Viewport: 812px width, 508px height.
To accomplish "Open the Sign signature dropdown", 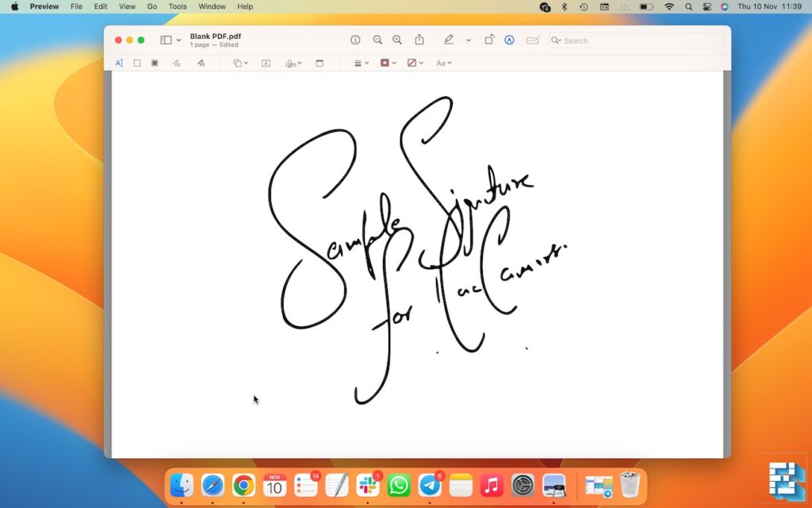I will click(293, 63).
